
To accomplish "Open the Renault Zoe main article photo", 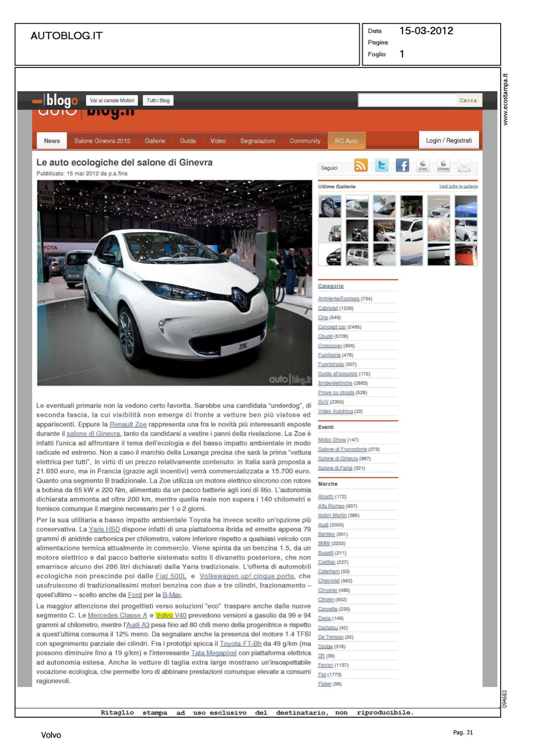I will (174, 283).
